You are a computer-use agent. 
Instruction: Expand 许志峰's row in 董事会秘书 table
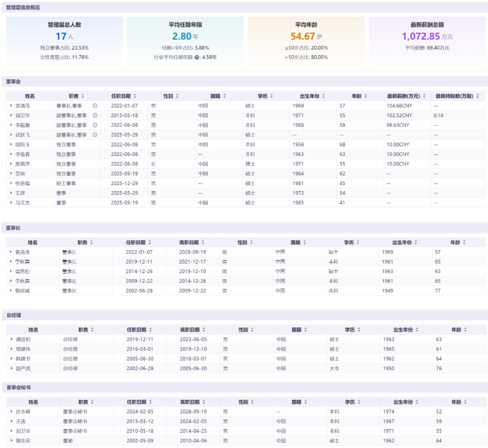point(11,412)
